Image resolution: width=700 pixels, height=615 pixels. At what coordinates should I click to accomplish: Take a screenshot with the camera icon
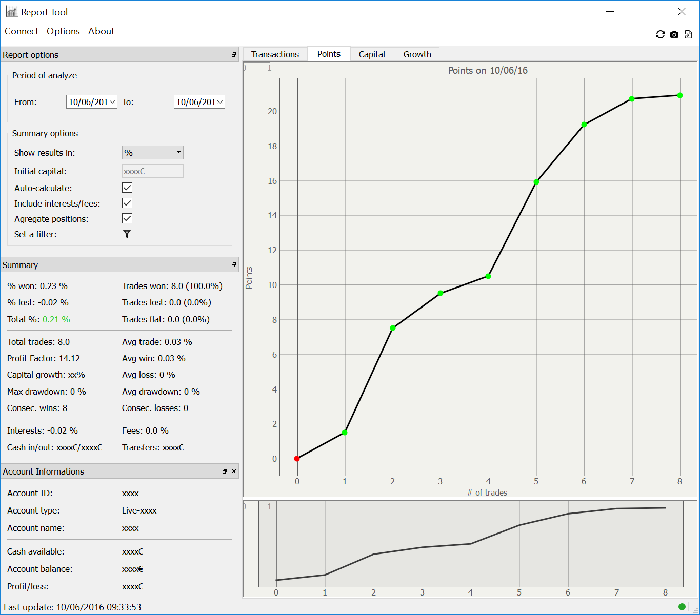coord(674,34)
